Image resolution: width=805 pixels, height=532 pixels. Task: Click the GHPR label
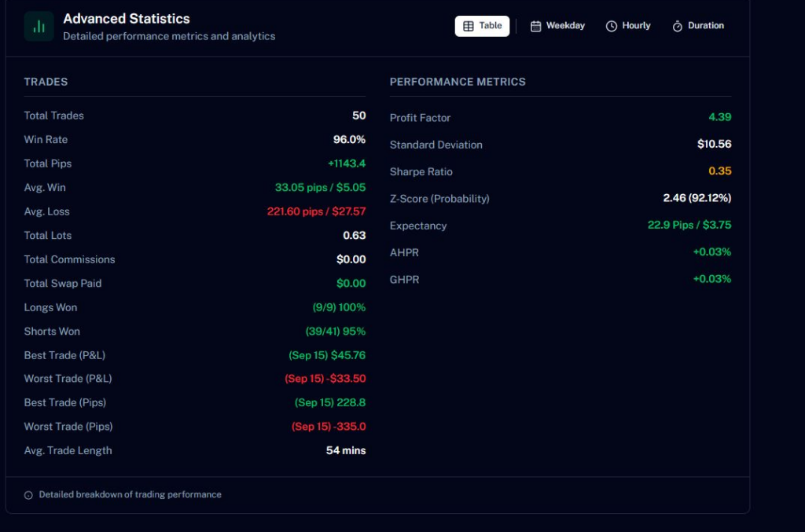(x=404, y=280)
